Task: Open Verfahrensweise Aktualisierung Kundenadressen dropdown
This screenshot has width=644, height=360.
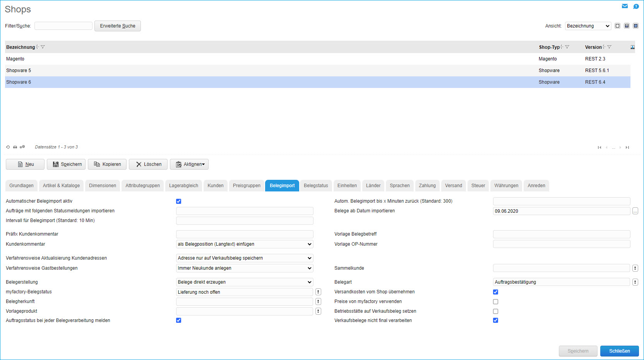Action: 245,258
